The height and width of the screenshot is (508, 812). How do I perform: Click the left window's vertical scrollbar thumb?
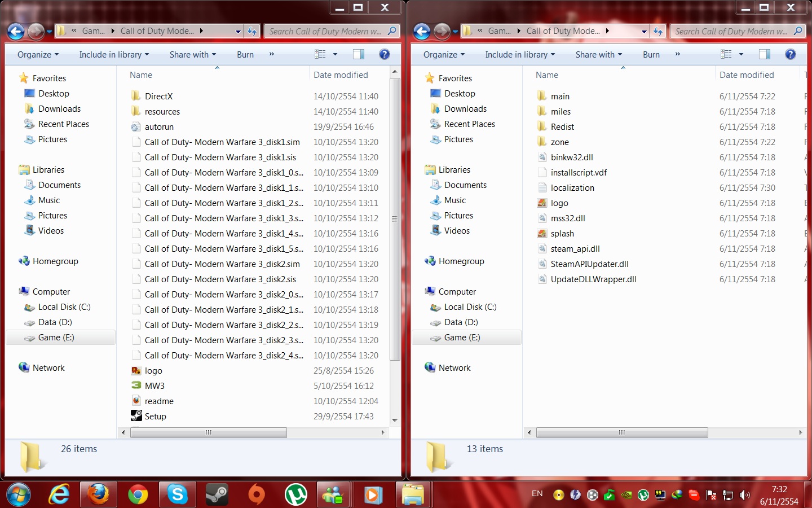395,219
